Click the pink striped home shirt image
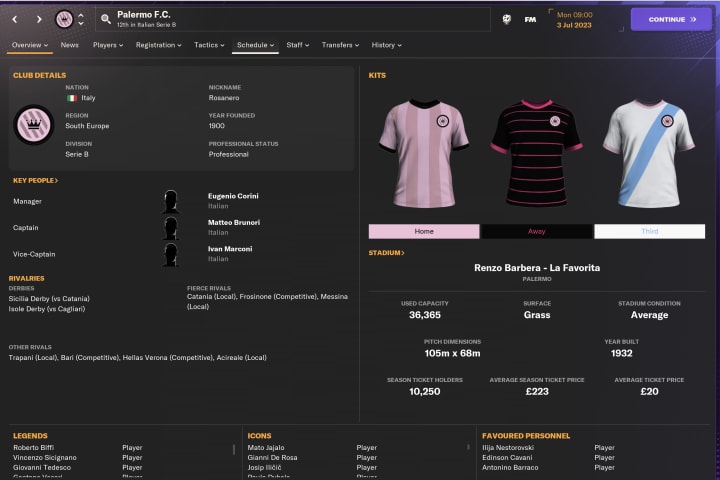The height and width of the screenshot is (480, 720). (x=424, y=153)
